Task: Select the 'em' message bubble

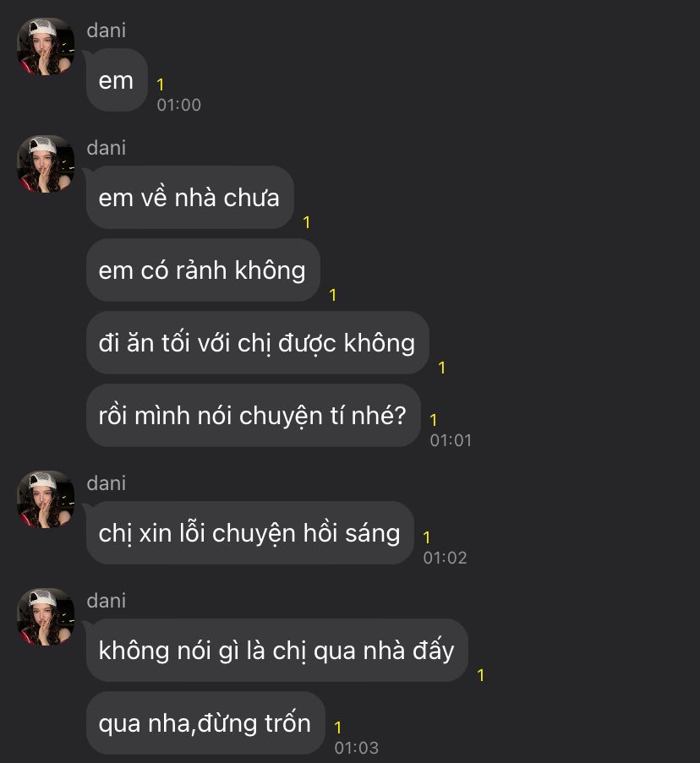Action: tap(117, 80)
